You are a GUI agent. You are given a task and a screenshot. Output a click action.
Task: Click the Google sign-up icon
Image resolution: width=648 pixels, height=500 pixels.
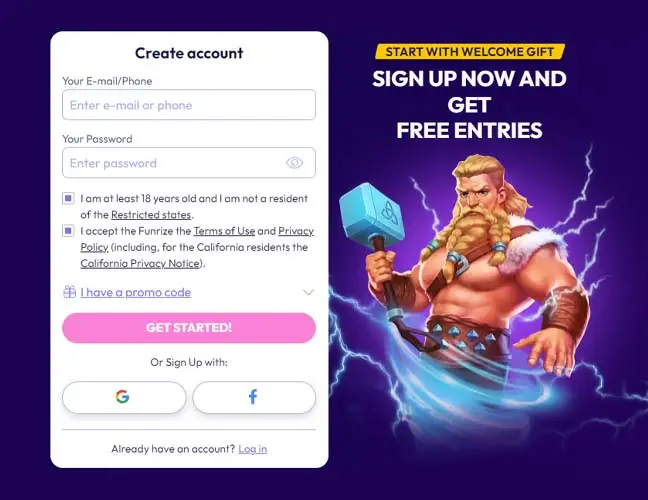[122, 397]
